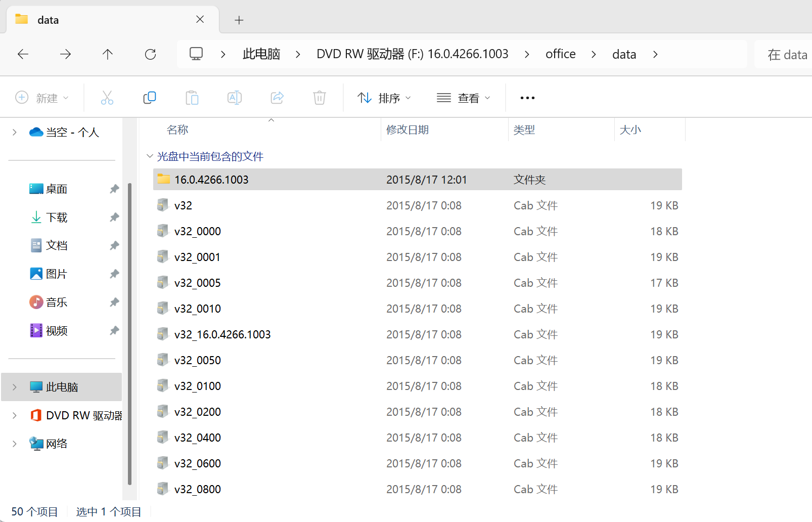
Task: Open the 查看 view dropdown
Action: coord(464,98)
